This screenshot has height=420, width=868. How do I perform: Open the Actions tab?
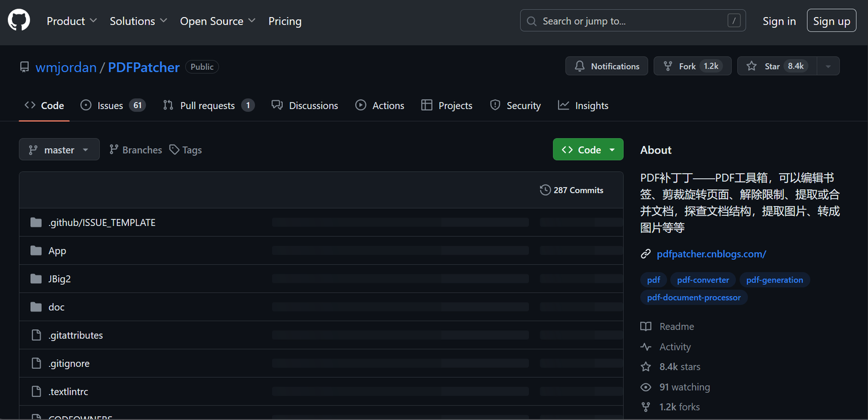(x=380, y=105)
